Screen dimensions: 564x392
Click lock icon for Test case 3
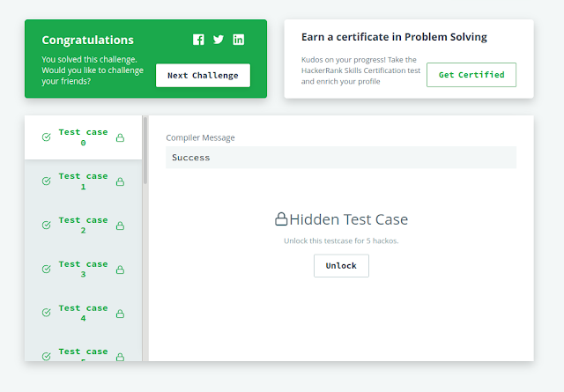coord(120,270)
